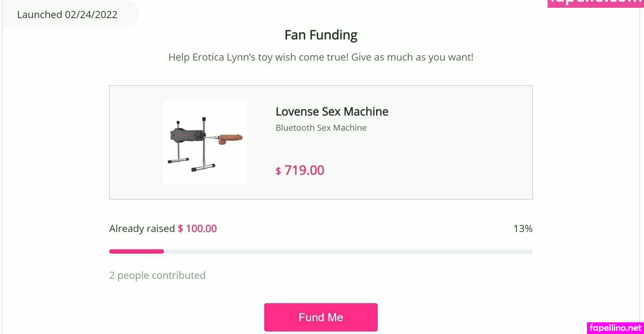Click the unfilled grey portion of progress bar
644x334 pixels.
tap(347, 251)
